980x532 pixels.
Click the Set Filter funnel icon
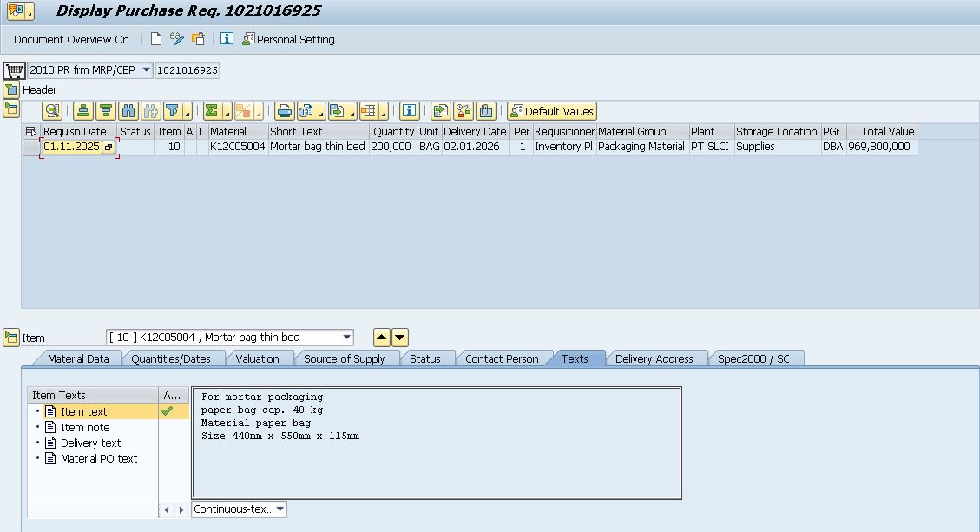click(x=173, y=111)
